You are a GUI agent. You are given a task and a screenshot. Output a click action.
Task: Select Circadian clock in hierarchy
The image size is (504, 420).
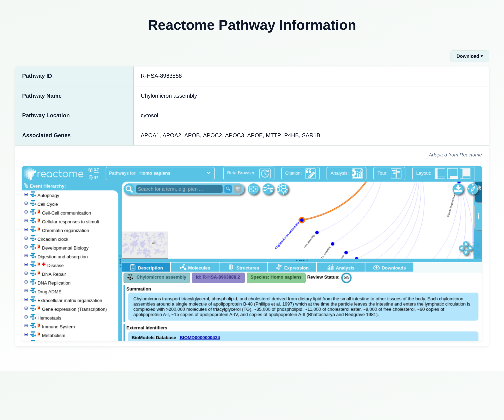(x=53, y=239)
